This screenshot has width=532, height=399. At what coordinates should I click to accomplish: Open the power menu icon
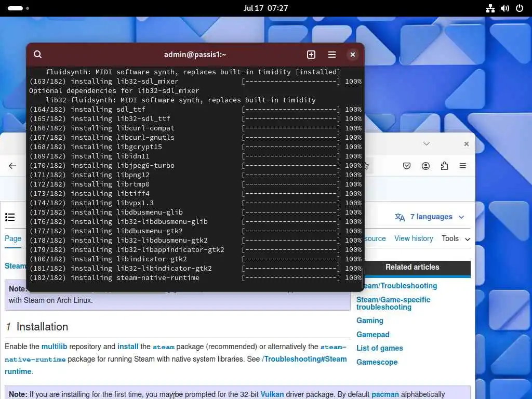(520, 8)
